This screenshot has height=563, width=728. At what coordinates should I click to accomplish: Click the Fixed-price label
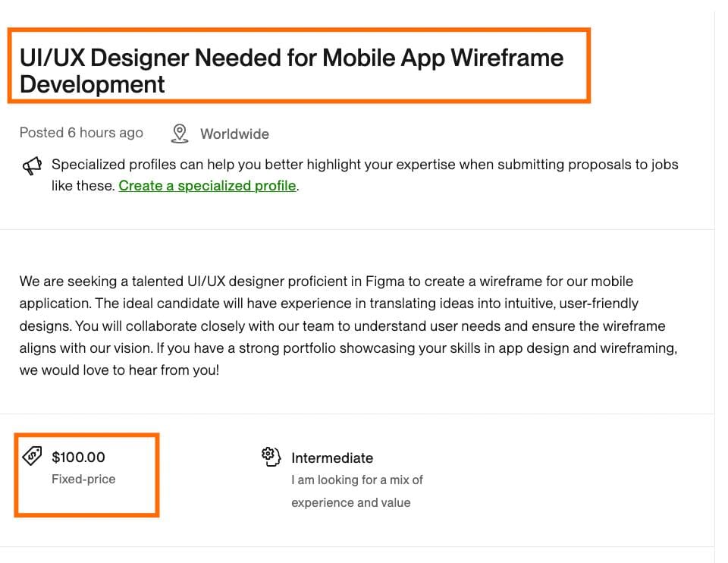[83, 479]
